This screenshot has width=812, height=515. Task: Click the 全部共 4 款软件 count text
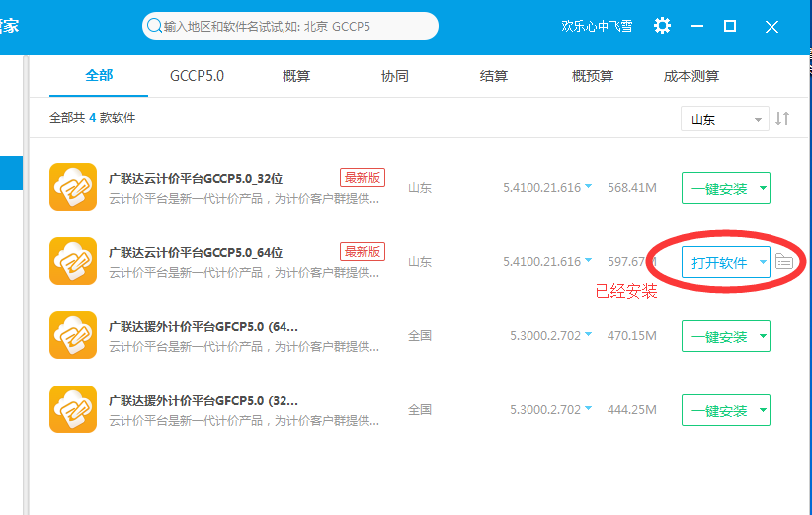(x=92, y=117)
